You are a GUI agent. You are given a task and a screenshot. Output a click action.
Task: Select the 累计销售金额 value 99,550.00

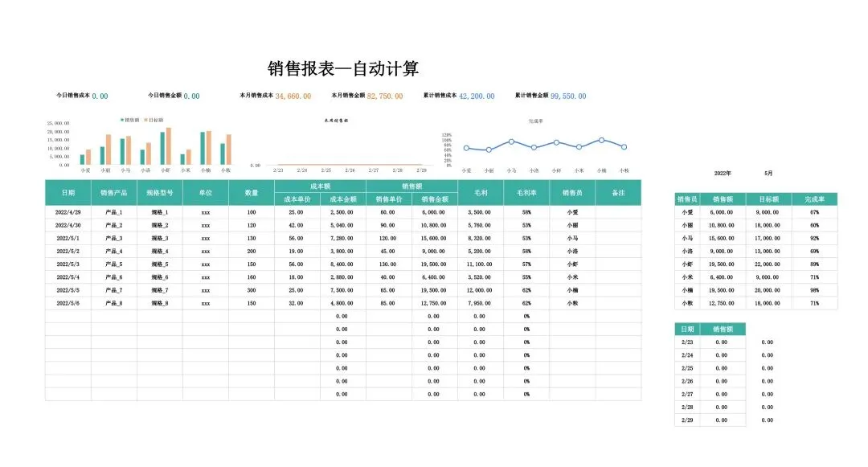pos(568,96)
